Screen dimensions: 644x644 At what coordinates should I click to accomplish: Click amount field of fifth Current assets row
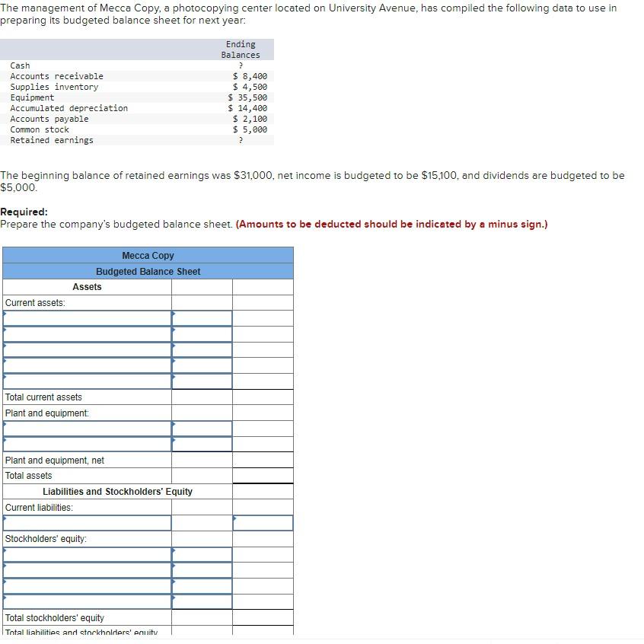(202, 381)
